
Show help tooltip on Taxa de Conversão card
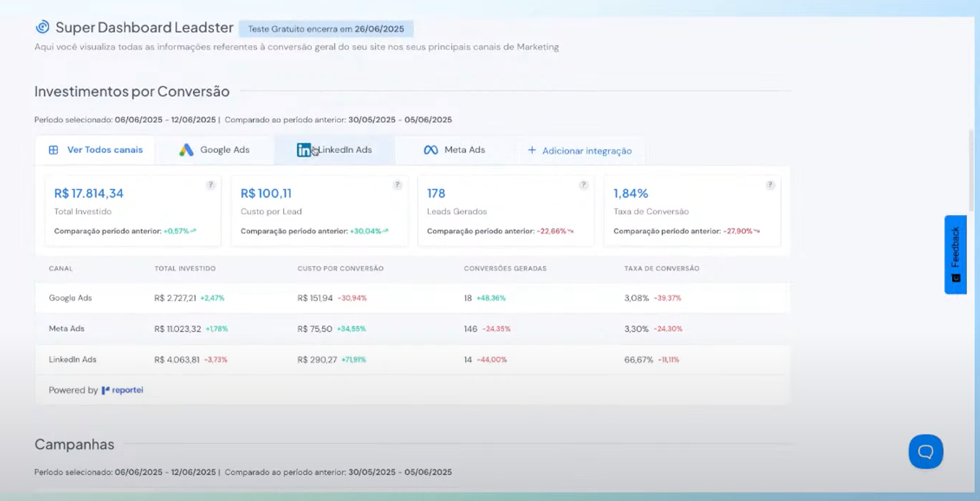click(x=770, y=186)
